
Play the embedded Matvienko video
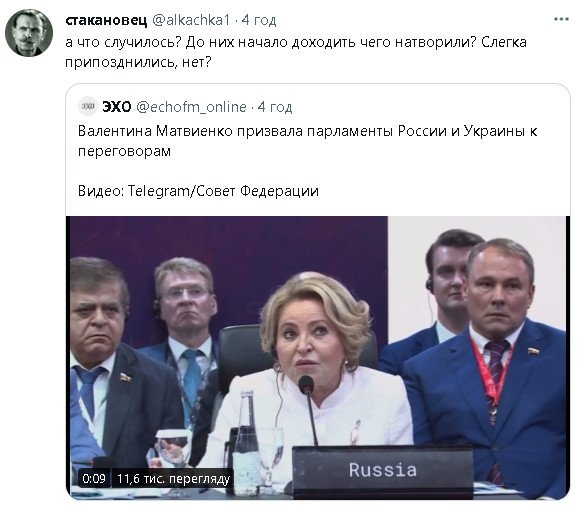(318, 357)
